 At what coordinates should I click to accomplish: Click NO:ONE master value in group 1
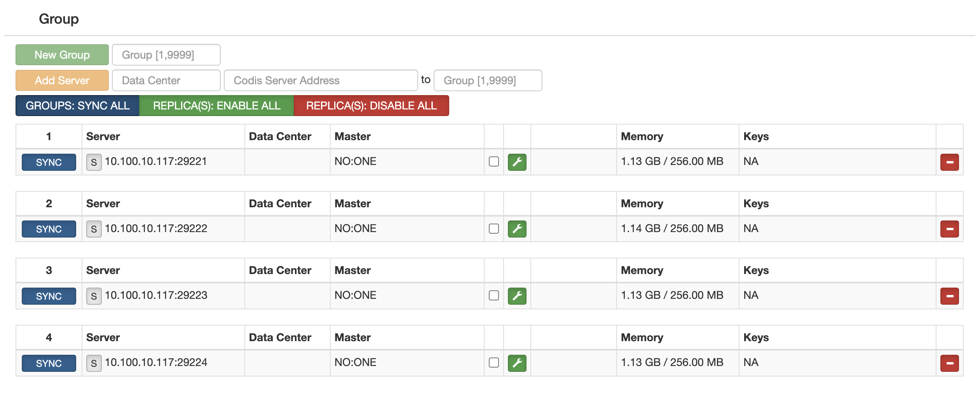[x=355, y=161]
